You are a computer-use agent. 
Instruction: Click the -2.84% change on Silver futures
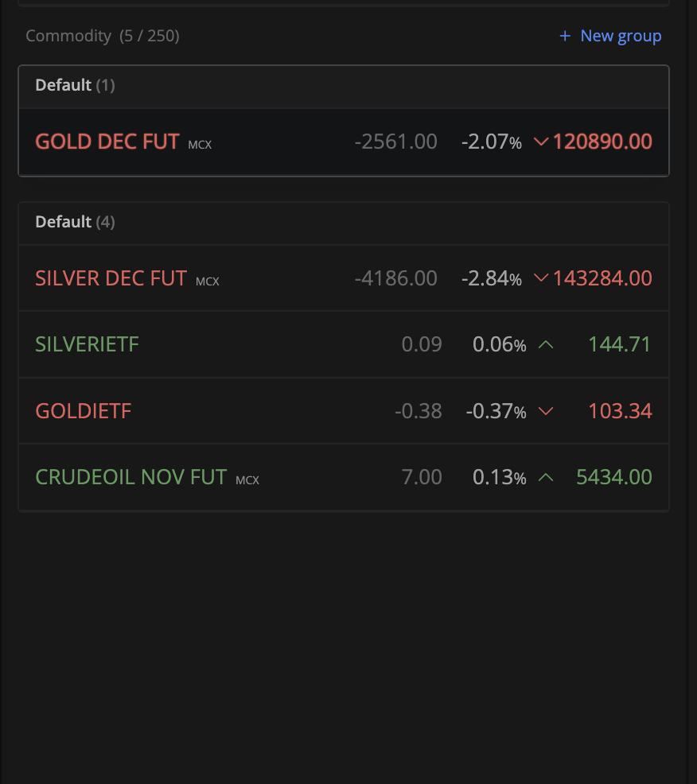tap(491, 278)
